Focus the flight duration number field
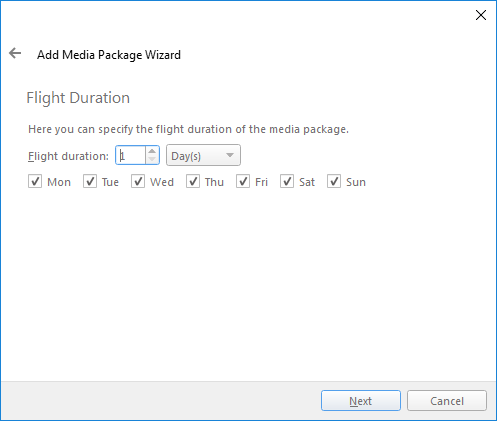Screen dimensions: 497x421 (x=131, y=155)
